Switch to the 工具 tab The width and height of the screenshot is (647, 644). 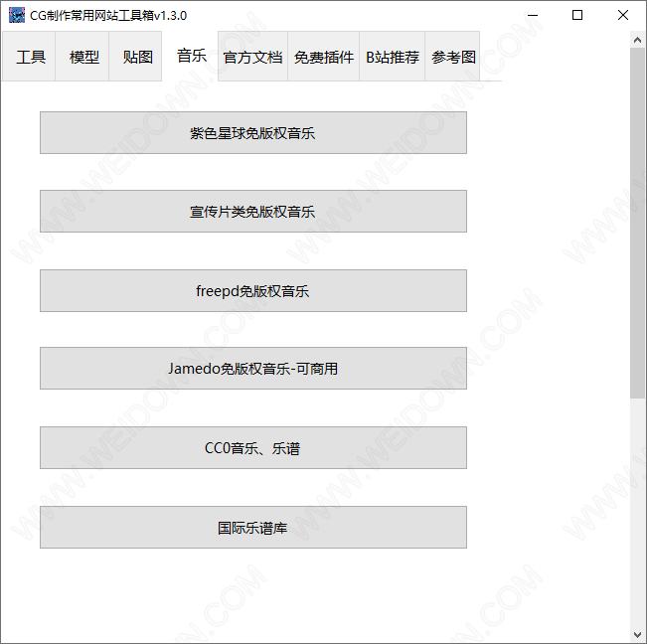point(29,56)
